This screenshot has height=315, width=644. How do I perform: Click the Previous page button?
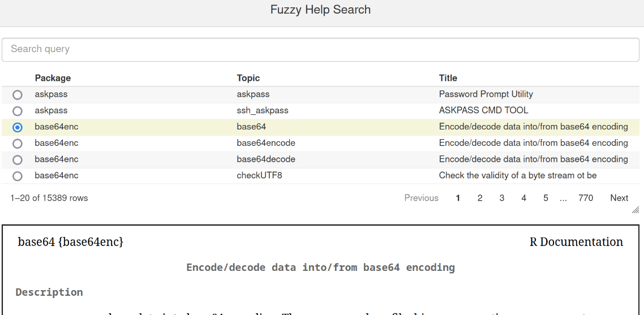421,198
